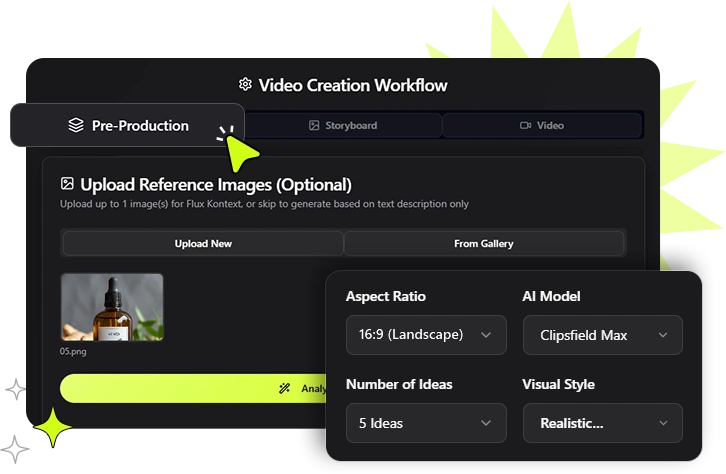The image size is (726, 474).
Task: Switch to the Storyboard tab
Action: [343, 126]
